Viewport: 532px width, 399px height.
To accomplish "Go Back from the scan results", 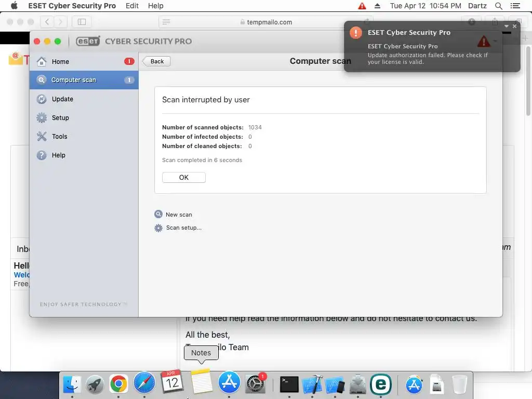I will point(156,61).
